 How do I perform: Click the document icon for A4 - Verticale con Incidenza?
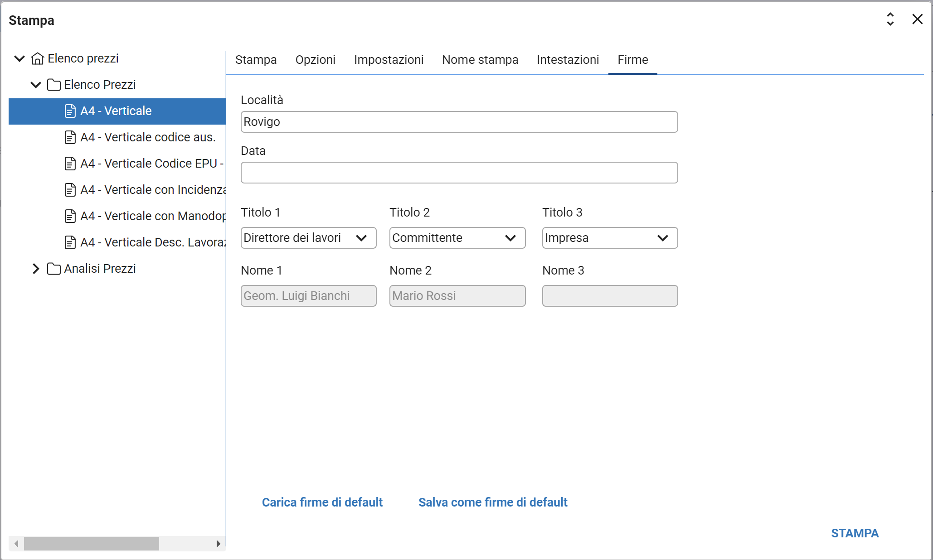coord(70,190)
